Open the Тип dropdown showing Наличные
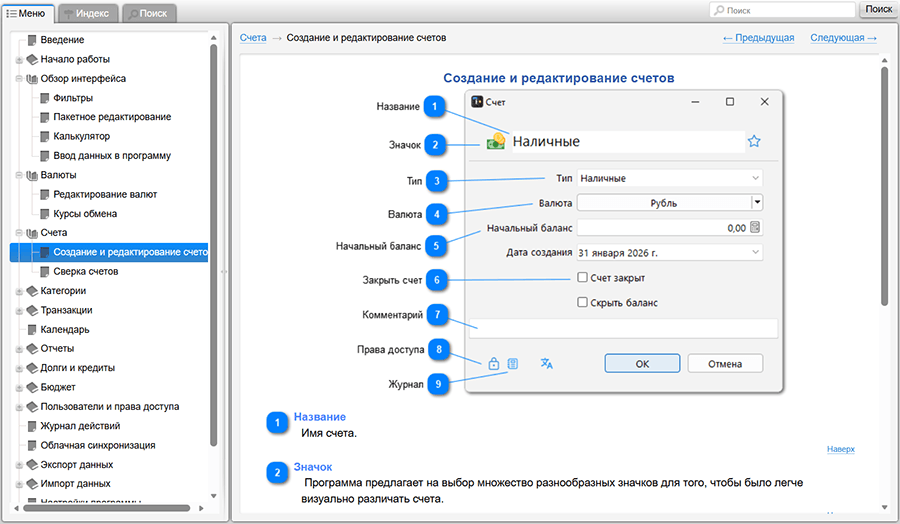 (x=670, y=178)
